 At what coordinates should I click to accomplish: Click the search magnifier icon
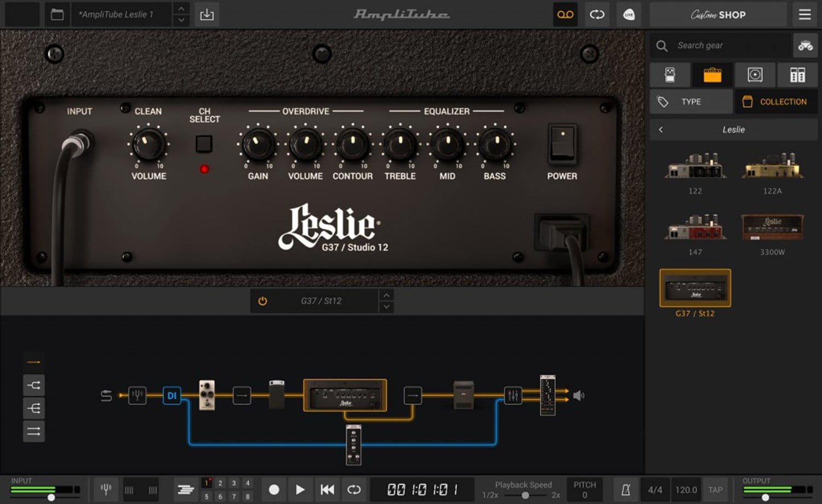pos(662,45)
